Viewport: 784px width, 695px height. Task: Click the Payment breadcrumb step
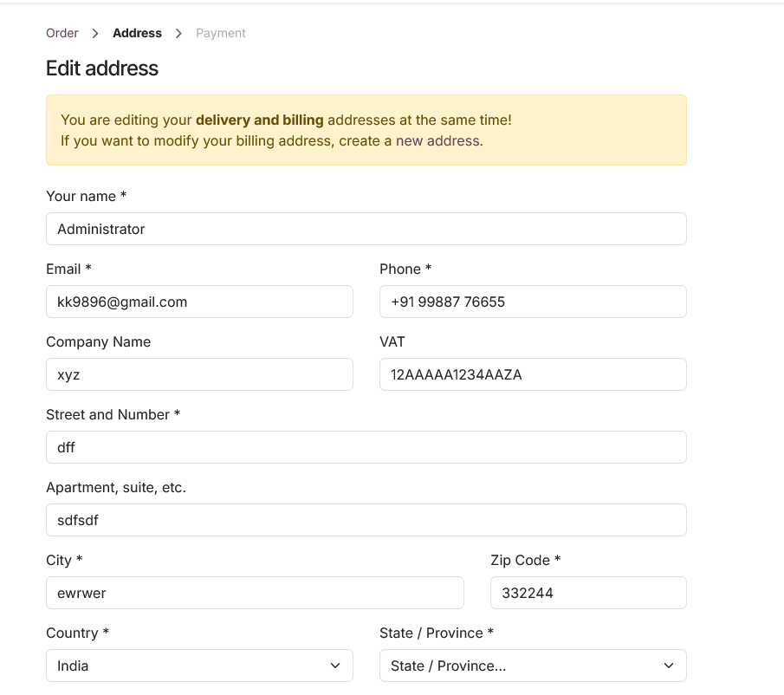point(221,33)
